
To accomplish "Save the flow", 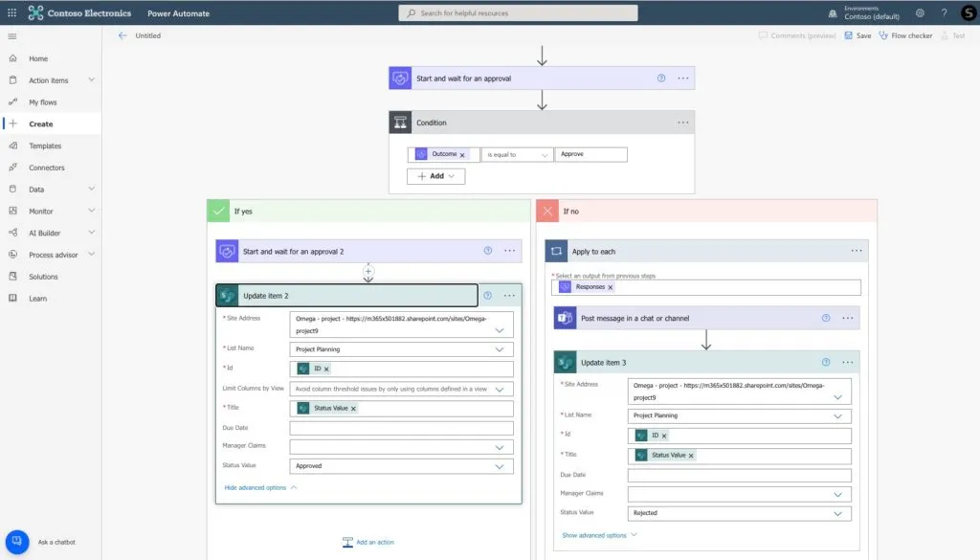I will coord(857,35).
